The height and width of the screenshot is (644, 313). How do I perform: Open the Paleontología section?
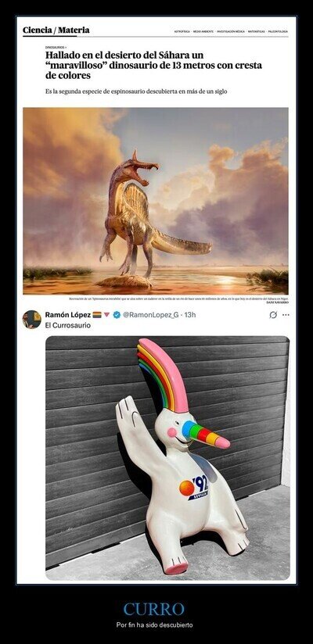pos(278,31)
